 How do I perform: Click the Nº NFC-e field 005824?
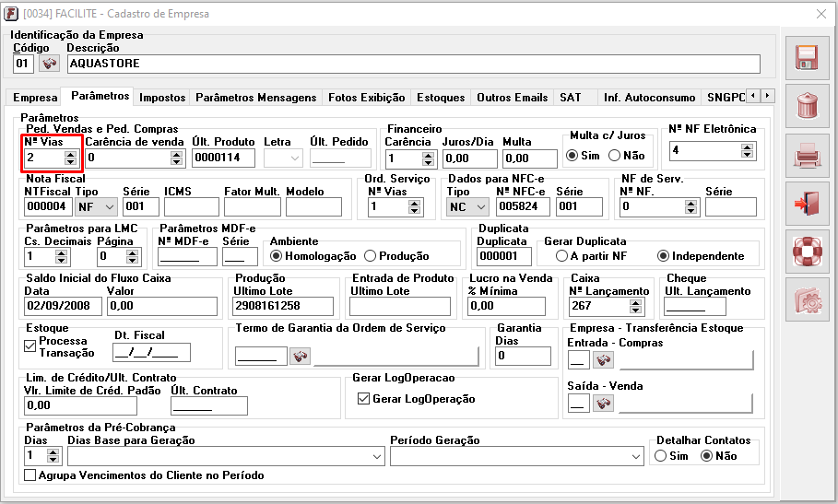pos(523,206)
